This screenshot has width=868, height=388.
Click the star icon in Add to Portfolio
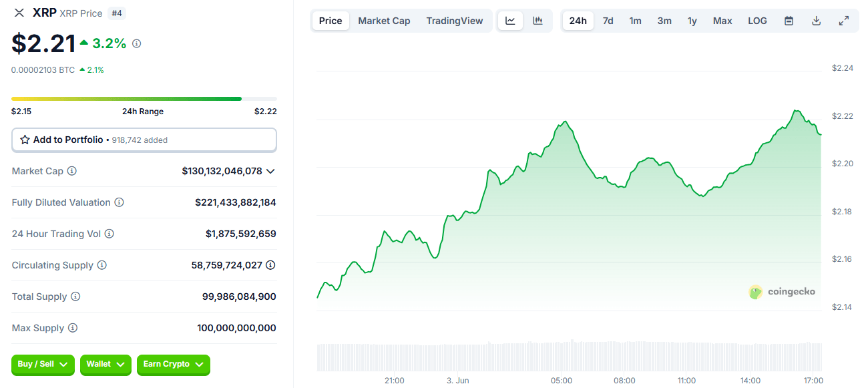click(x=25, y=140)
